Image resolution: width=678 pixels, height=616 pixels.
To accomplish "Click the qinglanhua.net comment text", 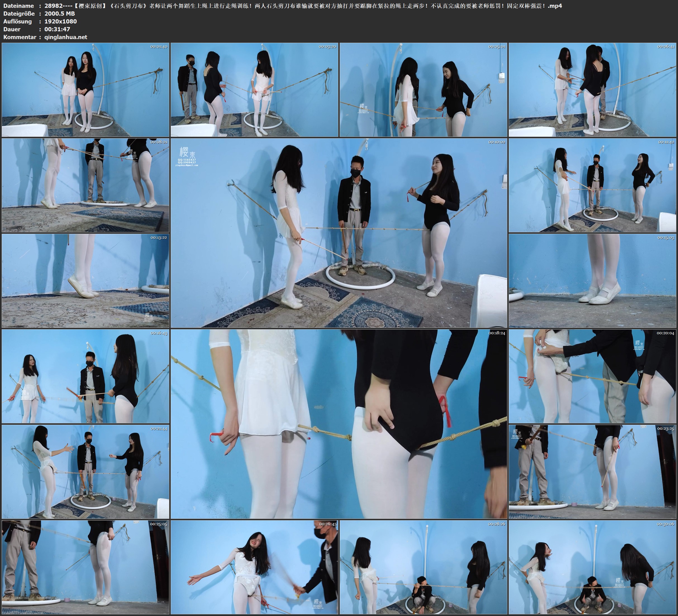I will pos(66,37).
